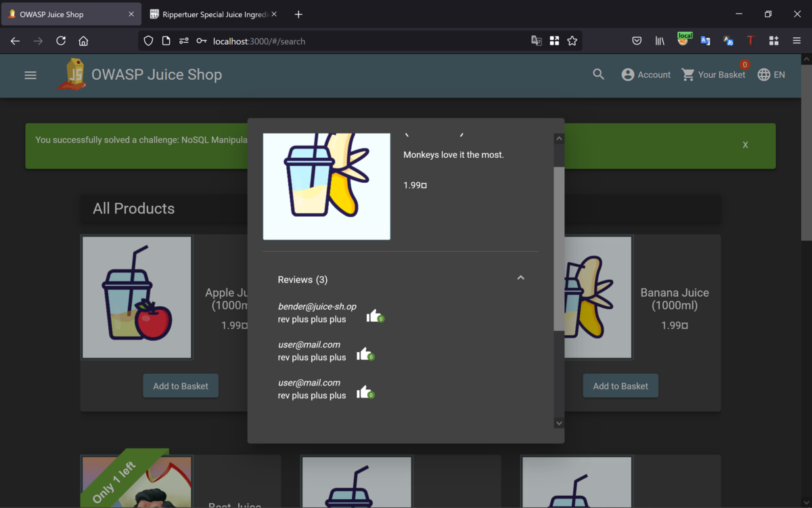Image resolution: width=812 pixels, height=508 pixels.
Task: Click the OWASP Juice Shop logo icon
Action: (72, 75)
